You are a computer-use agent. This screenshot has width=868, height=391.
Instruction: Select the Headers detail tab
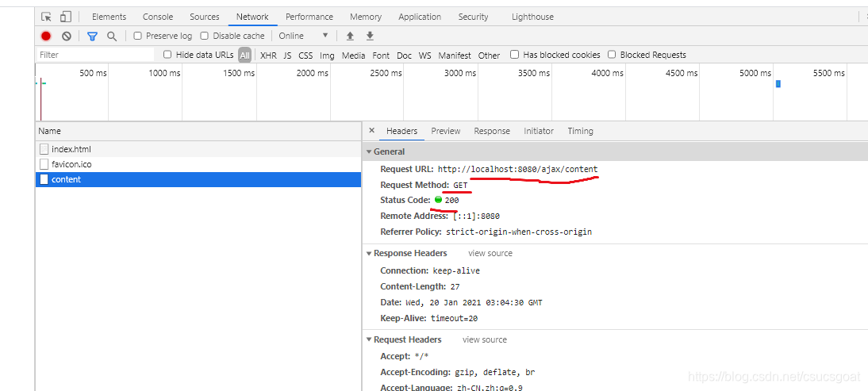402,131
